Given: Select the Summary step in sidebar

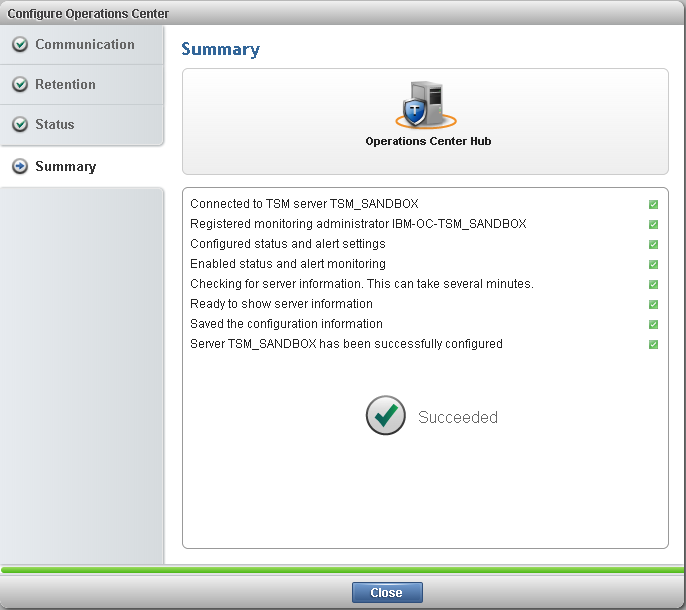Looking at the screenshot, I should 65,167.
